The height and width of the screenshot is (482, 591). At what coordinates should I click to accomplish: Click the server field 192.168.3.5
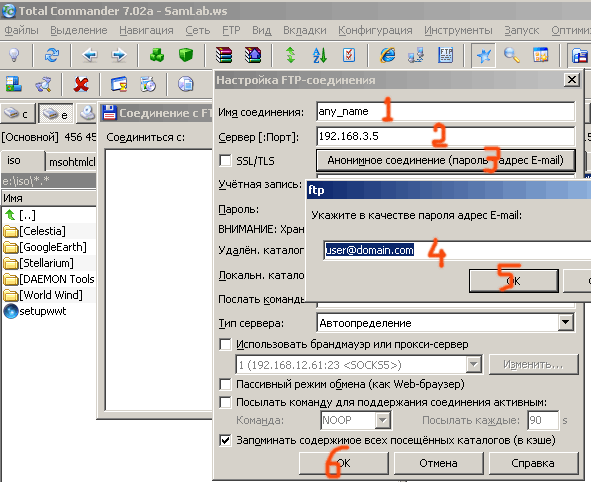446,136
